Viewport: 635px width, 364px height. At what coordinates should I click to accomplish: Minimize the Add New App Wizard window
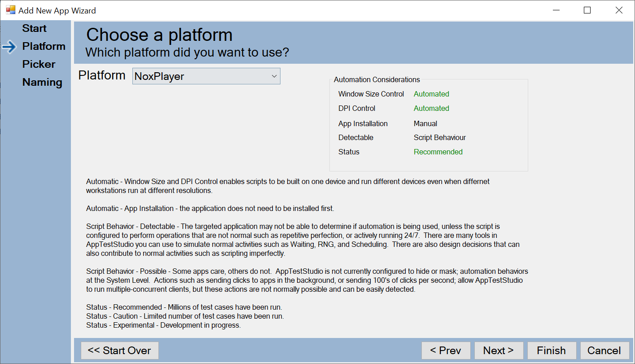coord(556,10)
